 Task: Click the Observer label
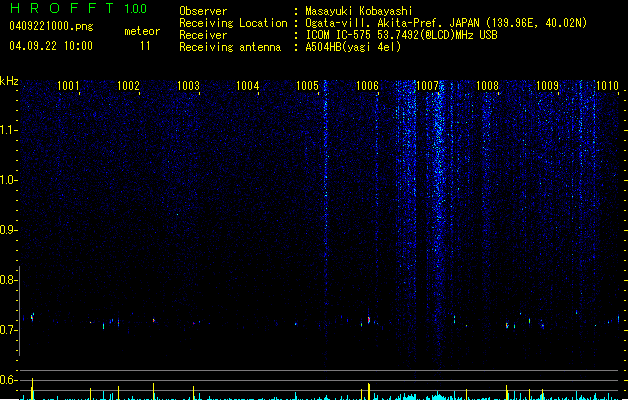[203, 11]
